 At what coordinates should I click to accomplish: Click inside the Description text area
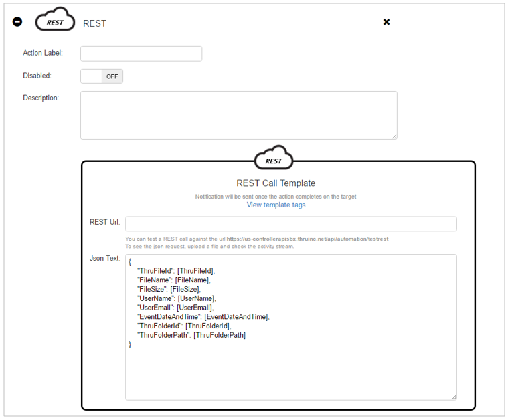[x=239, y=115]
